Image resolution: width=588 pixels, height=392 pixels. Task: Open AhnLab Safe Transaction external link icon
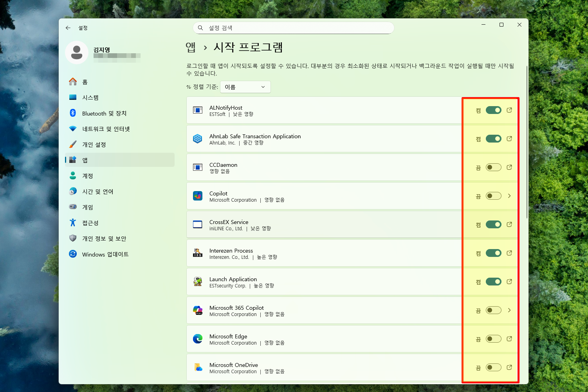(509, 139)
